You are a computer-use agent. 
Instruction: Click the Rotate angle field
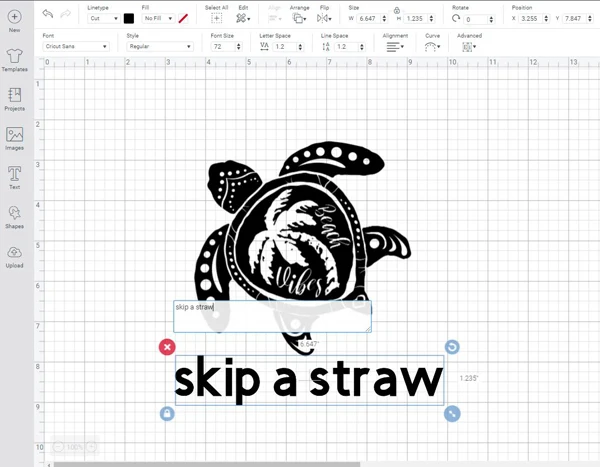coord(476,19)
